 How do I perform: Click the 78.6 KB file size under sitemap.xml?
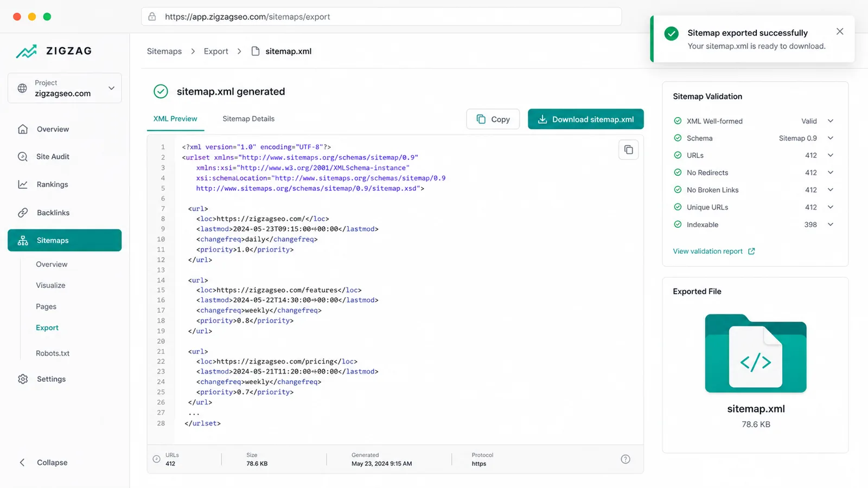pyautogui.click(x=756, y=425)
